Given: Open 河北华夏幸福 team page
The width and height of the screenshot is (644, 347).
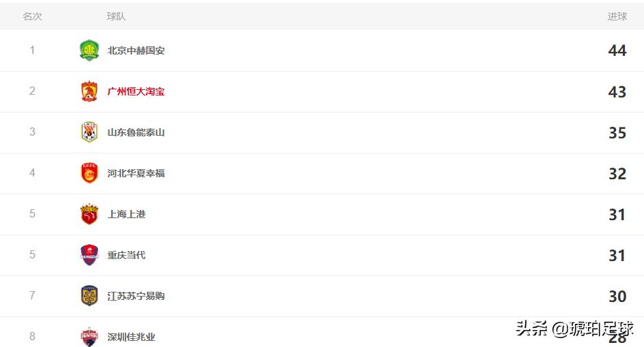Looking at the screenshot, I should (x=136, y=173).
